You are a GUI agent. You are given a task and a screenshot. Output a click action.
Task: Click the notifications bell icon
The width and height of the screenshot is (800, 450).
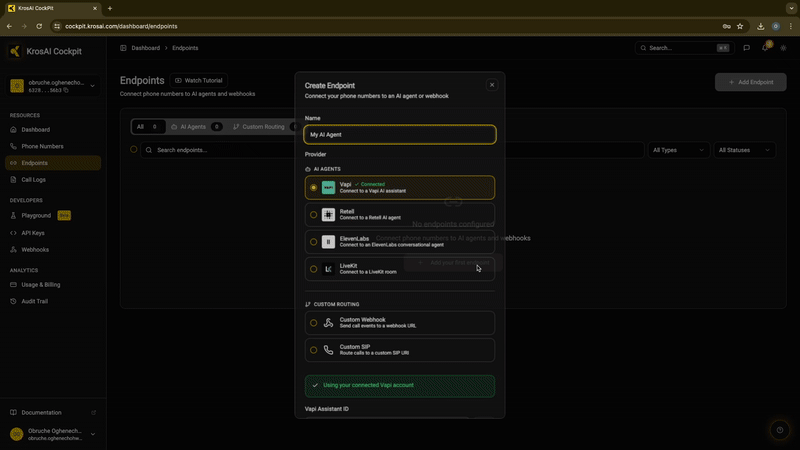click(x=765, y=47)
